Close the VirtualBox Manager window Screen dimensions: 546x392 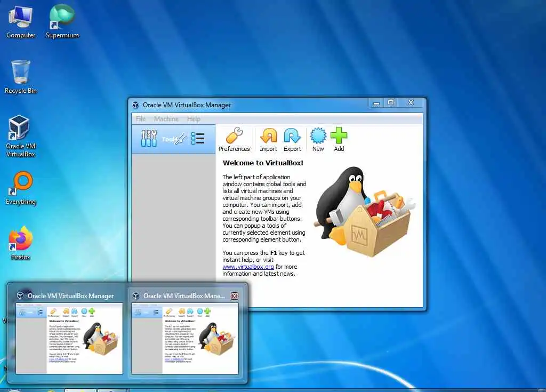(x=411, y=103)
